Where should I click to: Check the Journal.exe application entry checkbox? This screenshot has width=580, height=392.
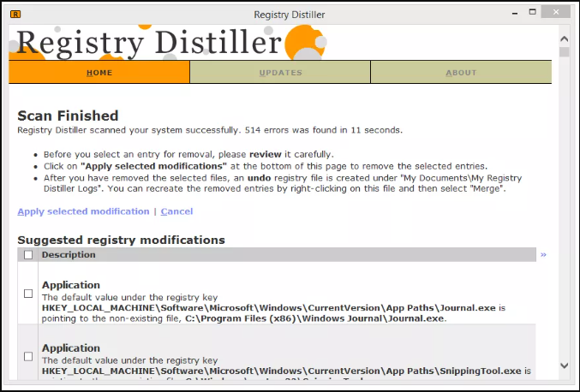coord(28,294)
